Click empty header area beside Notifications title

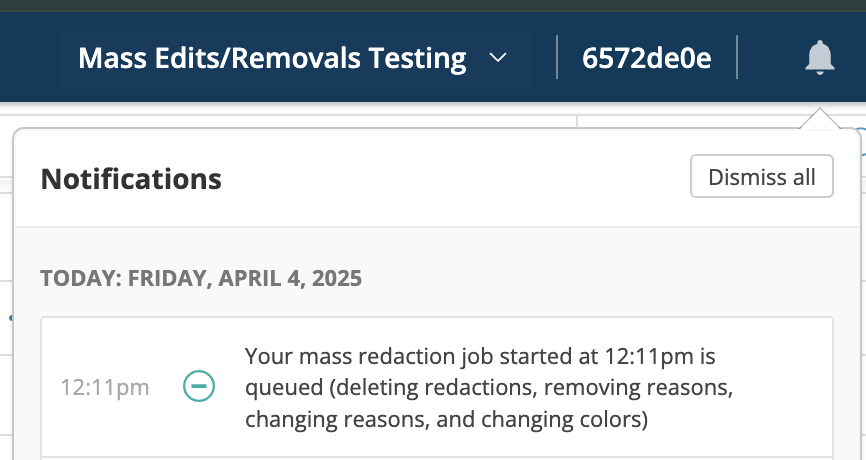point(450,179)
